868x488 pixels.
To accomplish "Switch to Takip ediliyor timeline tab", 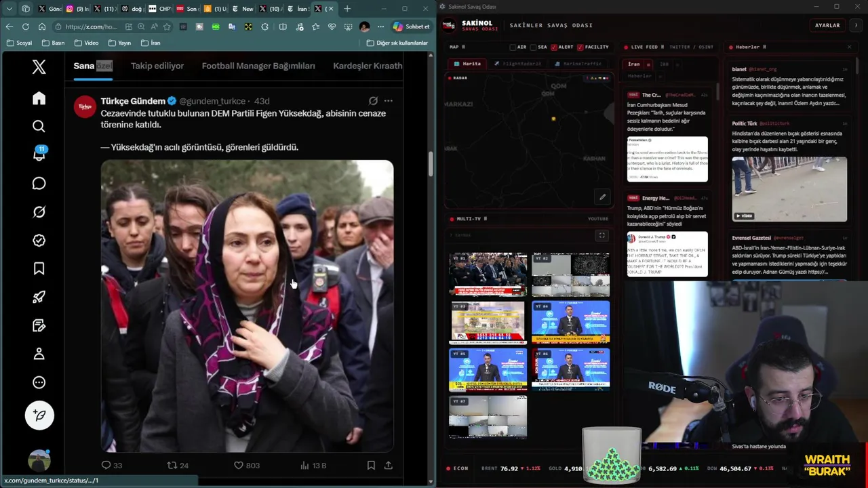I will [157, 66].
